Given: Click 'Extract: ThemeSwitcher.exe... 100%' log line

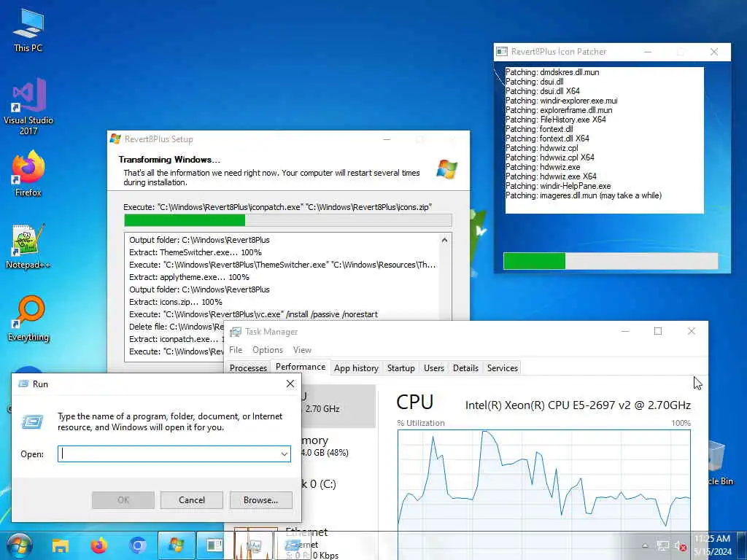Looking at the screenshot, I should (x=196, y=252).
